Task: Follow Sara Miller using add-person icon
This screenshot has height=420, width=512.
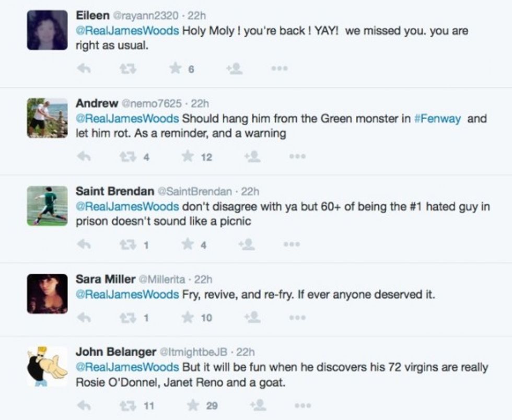Action: pos(252,317)
